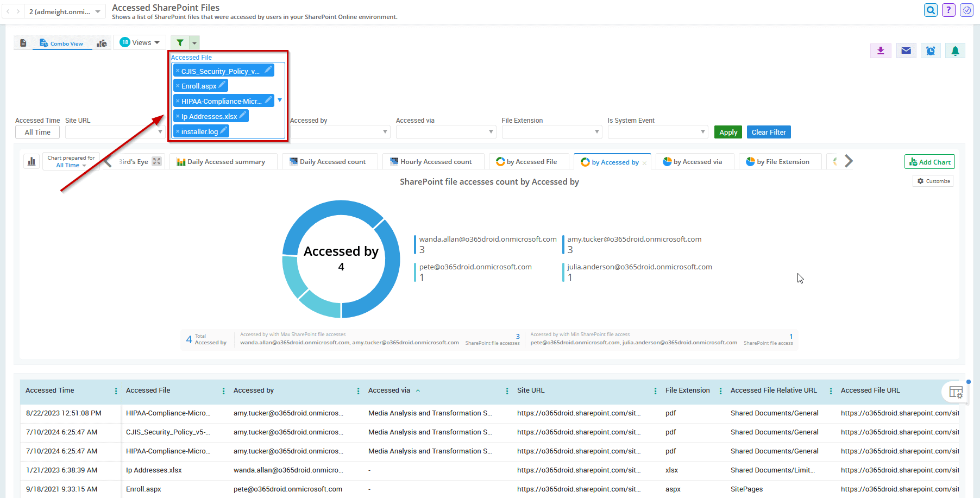Open the Is System Event filter dropdown

pyautogui.click(x=658, y=132)
